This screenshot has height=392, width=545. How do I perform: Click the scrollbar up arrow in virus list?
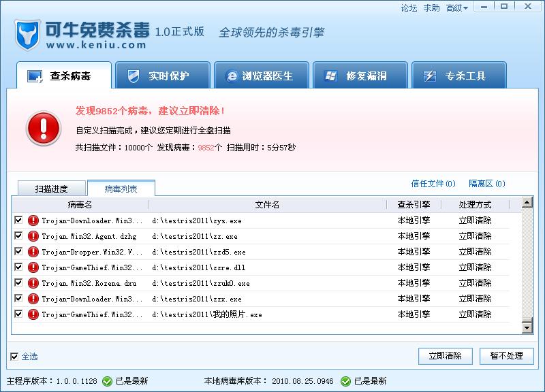(x=527, y=202)
